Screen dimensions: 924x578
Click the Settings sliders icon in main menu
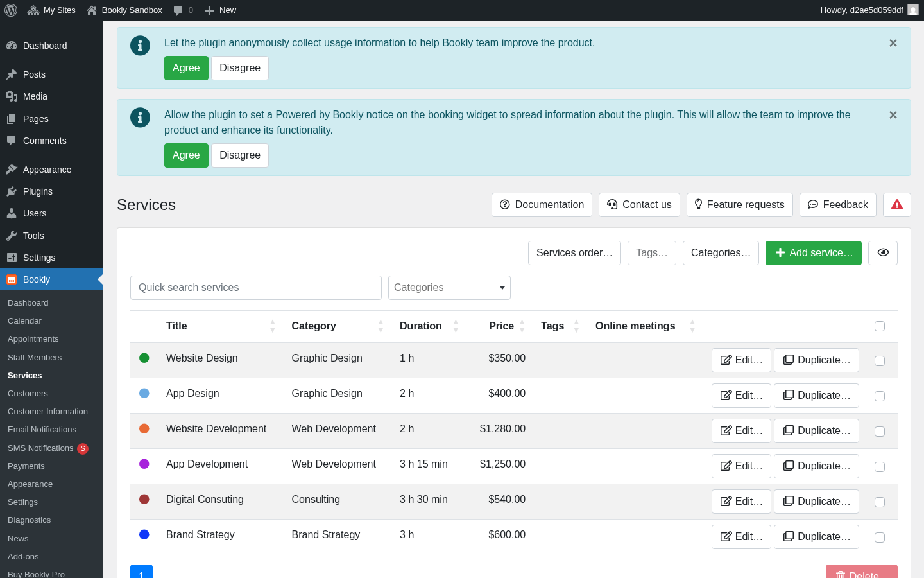tap(12, 258)
